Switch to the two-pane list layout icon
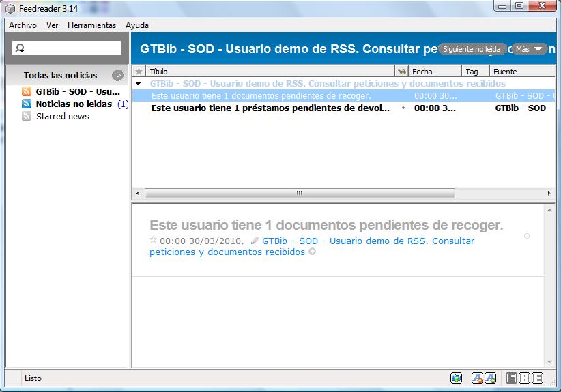561x392 pixels. 537,378
